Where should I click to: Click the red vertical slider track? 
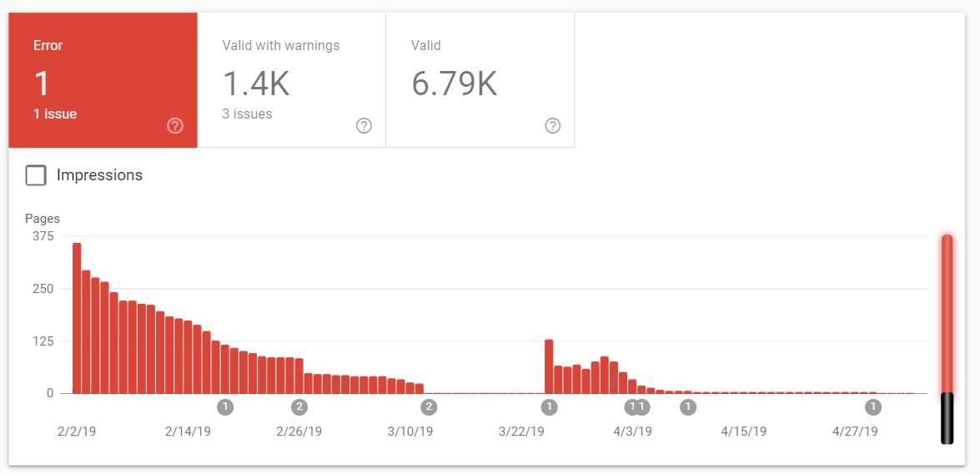coord(947,313)
